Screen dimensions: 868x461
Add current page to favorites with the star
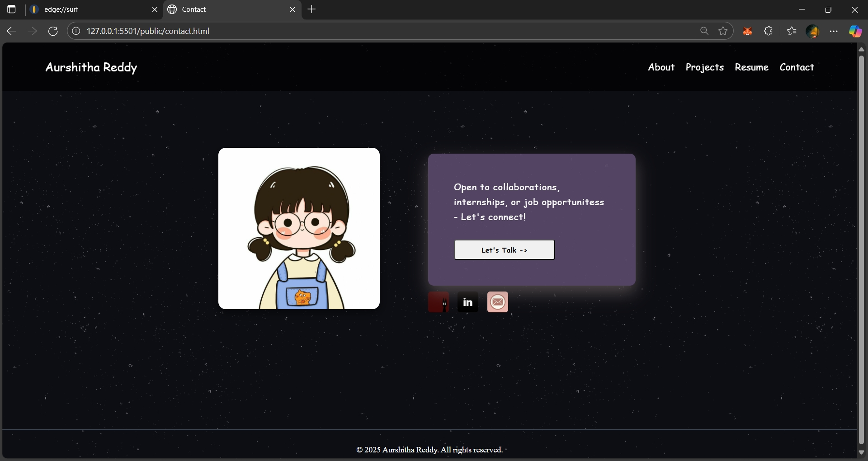[723, 31]
